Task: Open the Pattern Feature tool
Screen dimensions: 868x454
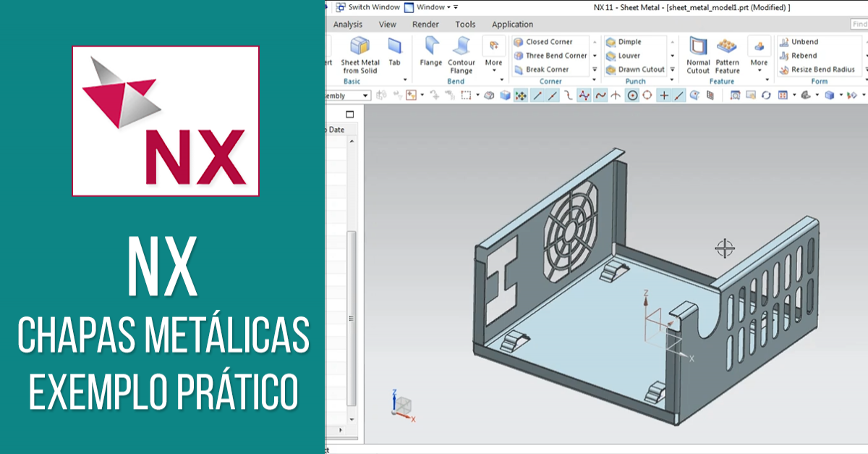Action: [x=727, y=55]
